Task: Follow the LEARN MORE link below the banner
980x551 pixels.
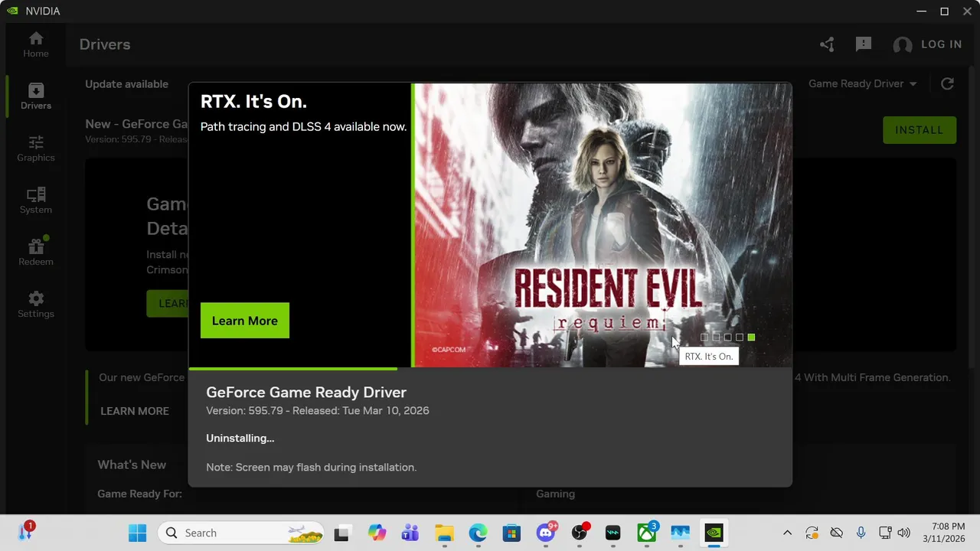Action: (x=135, y=411)
